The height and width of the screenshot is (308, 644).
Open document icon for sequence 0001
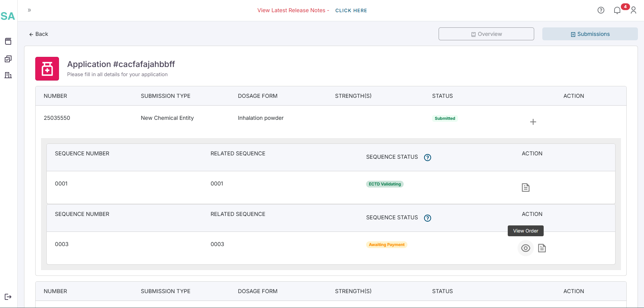click(525, 188)
